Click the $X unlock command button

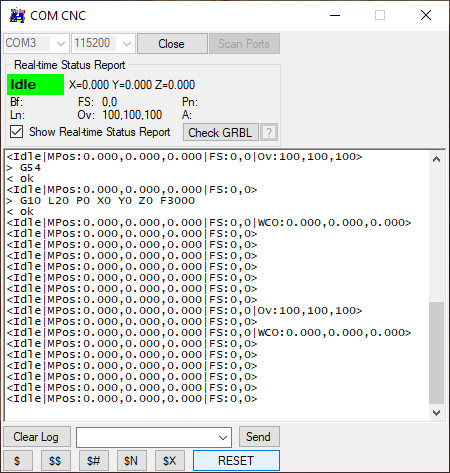tap(170, 461)
